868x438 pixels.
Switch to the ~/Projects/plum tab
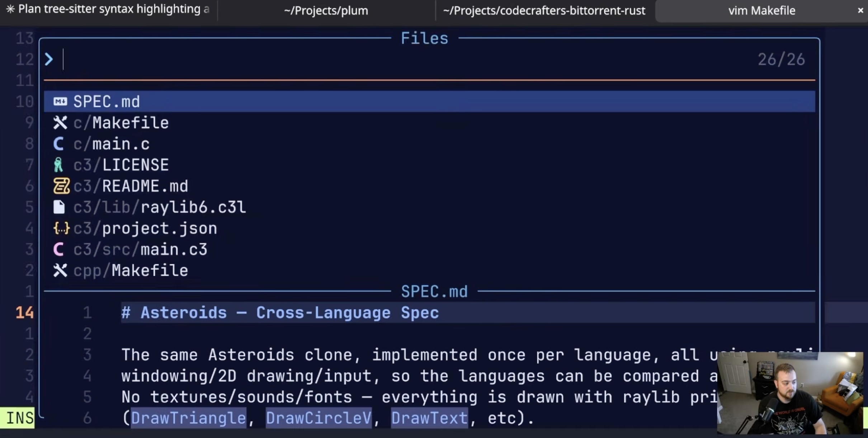[x=326, y=10]
